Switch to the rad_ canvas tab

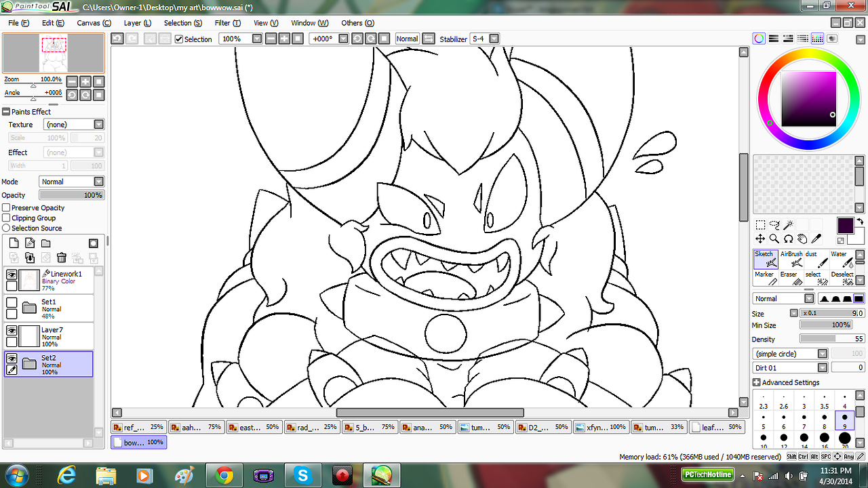tap(311, 428)
